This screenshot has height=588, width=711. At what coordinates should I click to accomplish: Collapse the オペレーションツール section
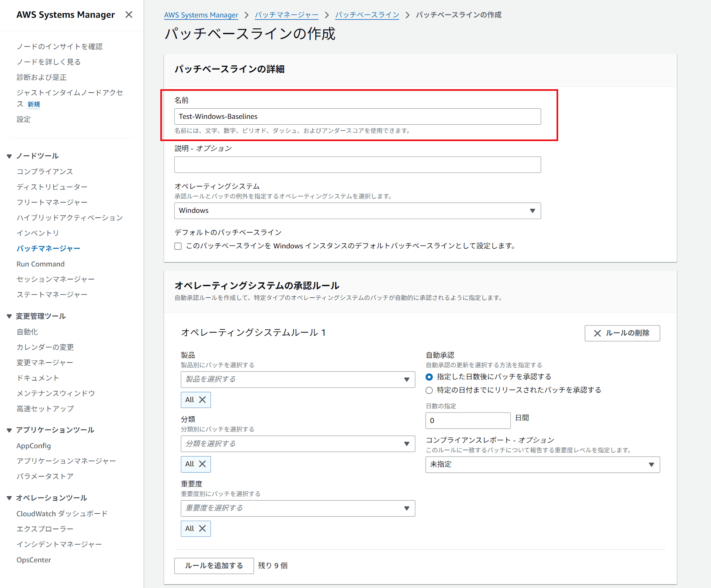pyautogui.click(x=9, y=498)
